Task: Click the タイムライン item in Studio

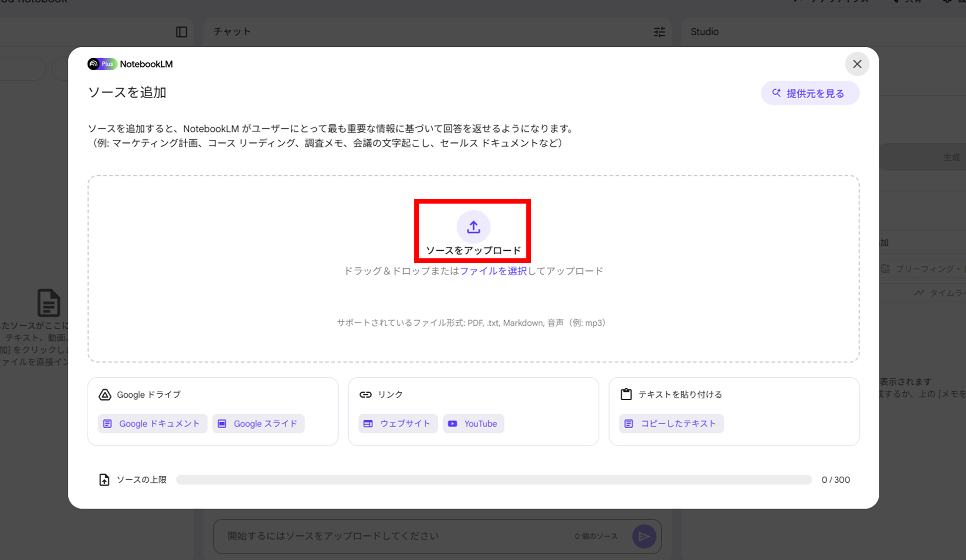Action: point(940,293)
